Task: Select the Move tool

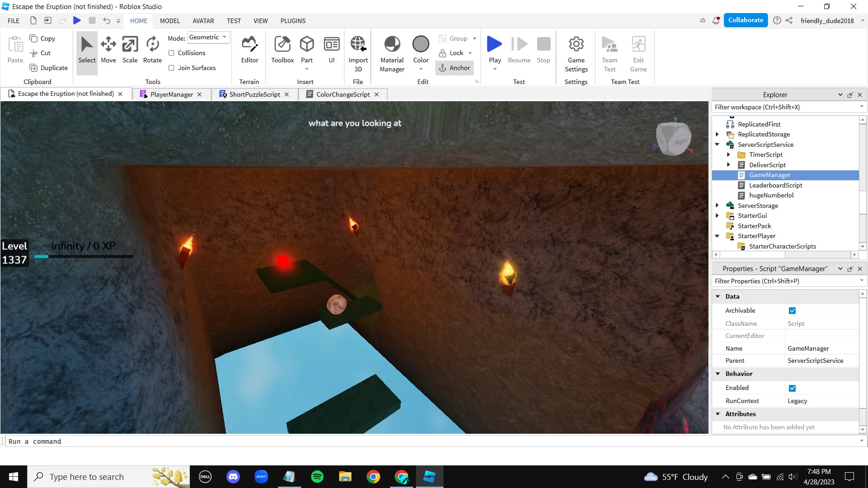Action: pyautogui.click(x=108, y=50)
